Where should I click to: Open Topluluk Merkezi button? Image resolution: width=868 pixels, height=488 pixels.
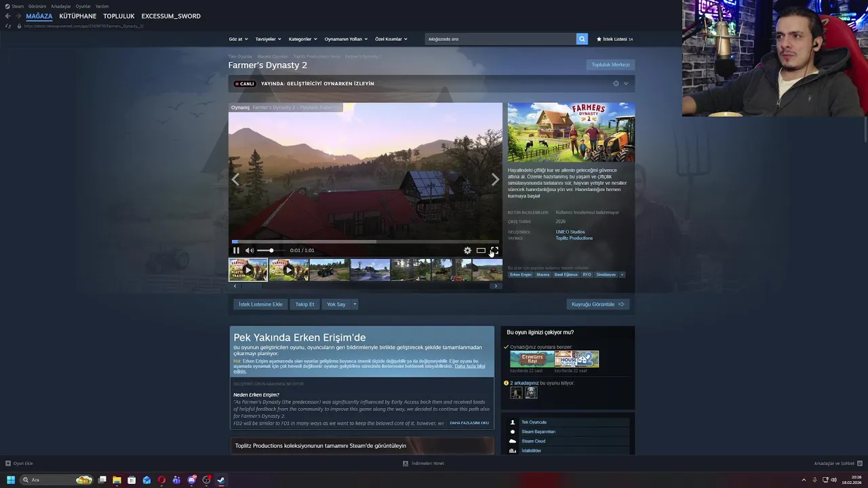click(x=610, y=64)
